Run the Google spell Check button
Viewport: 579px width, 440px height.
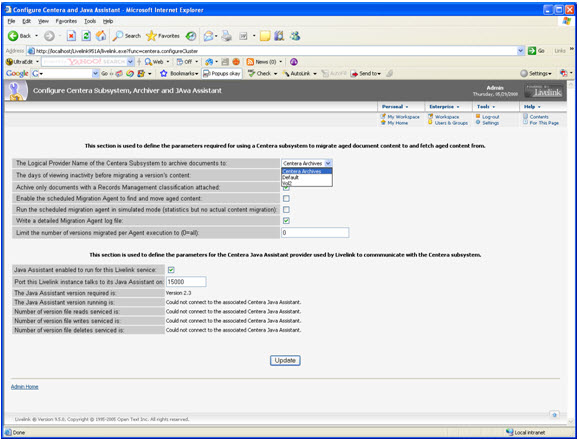tap(260, 73)
